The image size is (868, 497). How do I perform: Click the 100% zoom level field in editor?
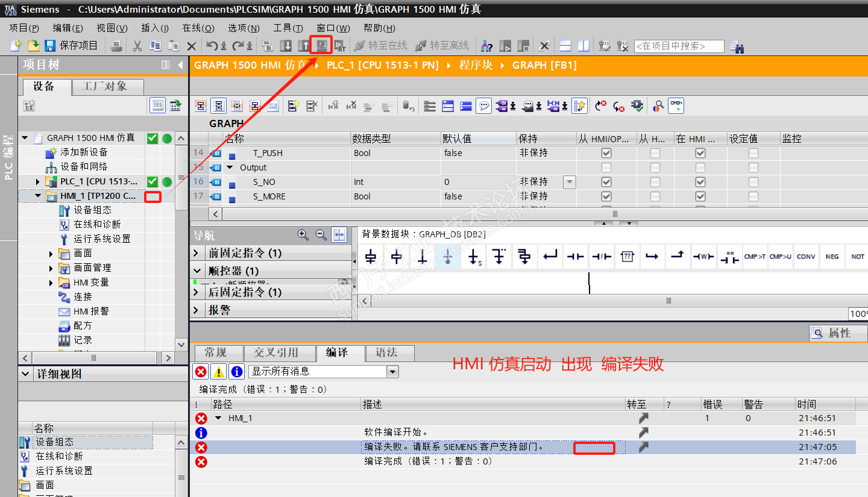(858, 314)
